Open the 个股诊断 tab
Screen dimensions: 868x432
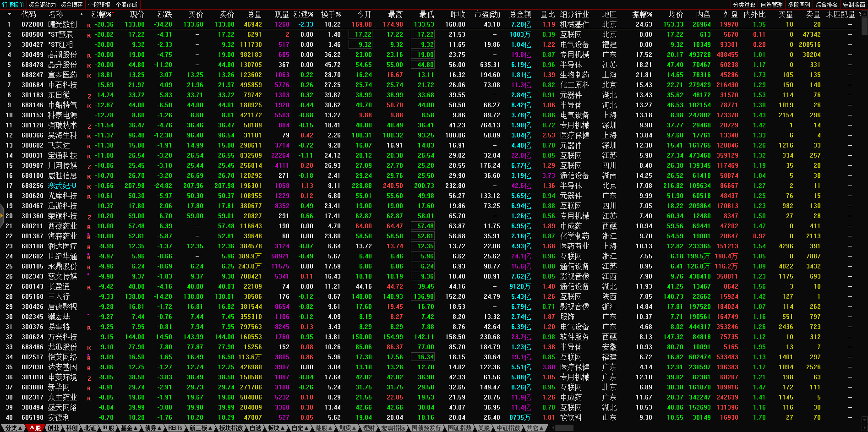coord(126,5)
